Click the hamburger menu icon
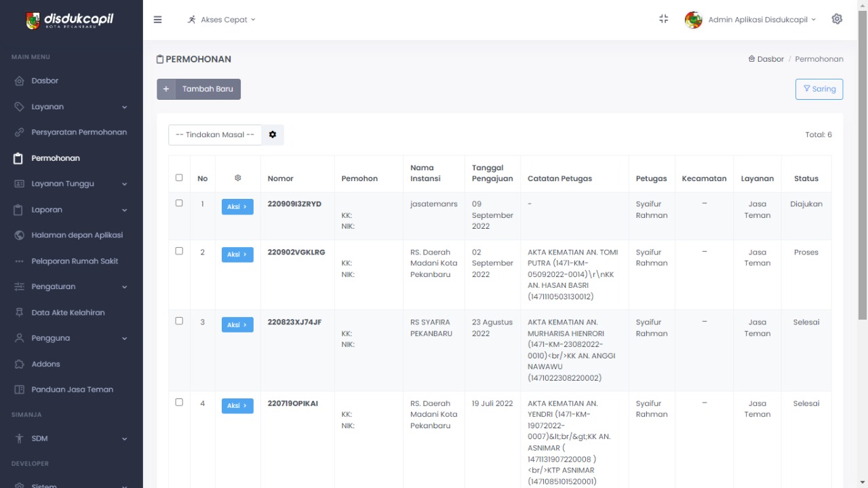The height and width of the screenshot is (488, 868). pyautogui.click(x=158, y=20)
